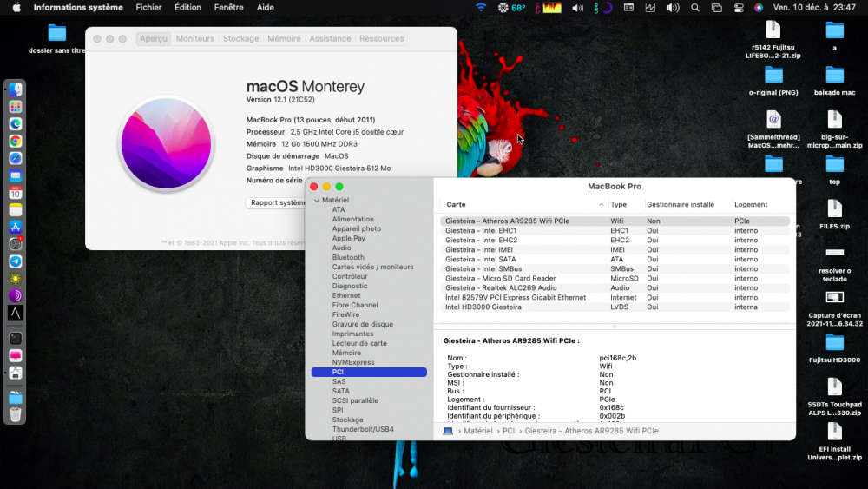The width and height of the screenshot is (868, 489).
Task: Select the 'Intel HD3000 Giesteira' table row
Action: coord(615,307)
